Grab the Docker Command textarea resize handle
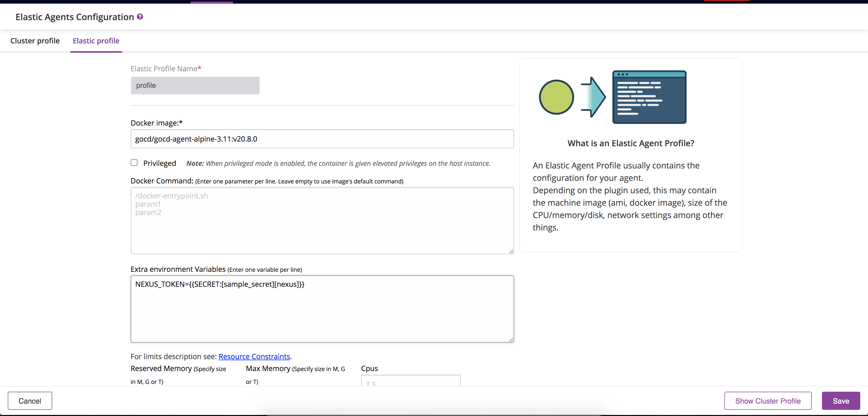This screenshot has height=416, width=868. (511, 251)
